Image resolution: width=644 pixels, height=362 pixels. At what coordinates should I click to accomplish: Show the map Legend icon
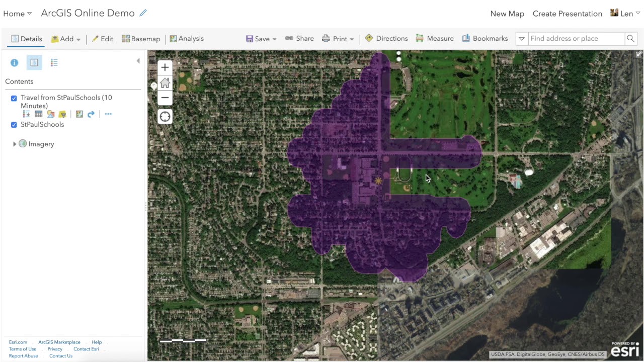click(54, 63)
